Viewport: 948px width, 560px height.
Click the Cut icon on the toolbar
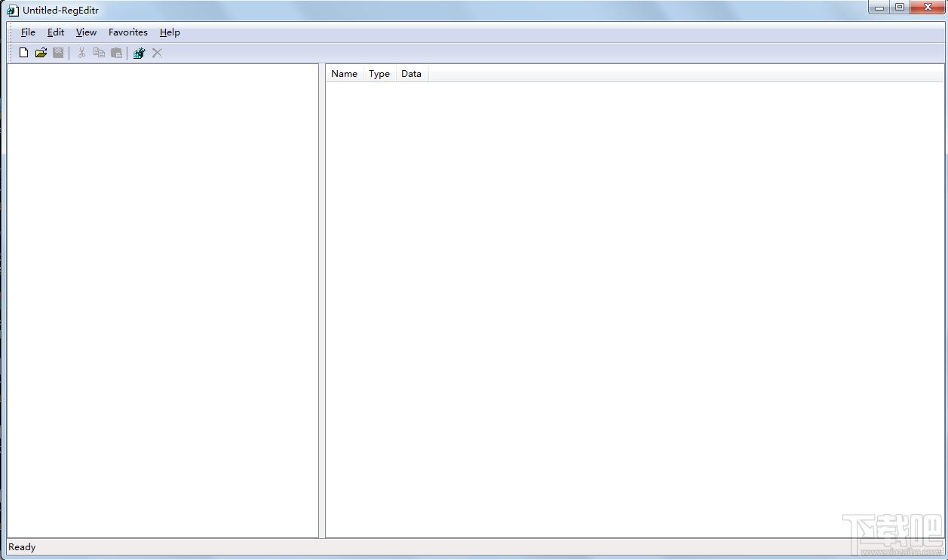click(x=81, y=52)
